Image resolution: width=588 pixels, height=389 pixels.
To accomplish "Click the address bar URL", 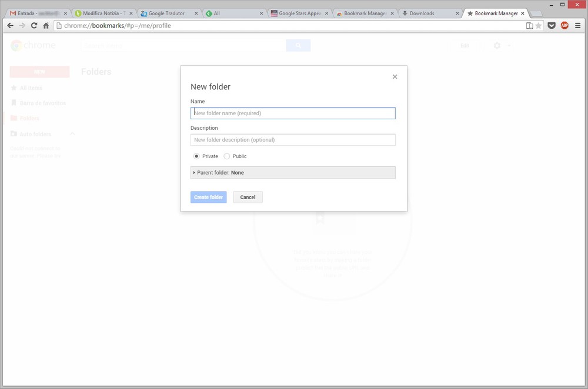I will click(235, 25).
